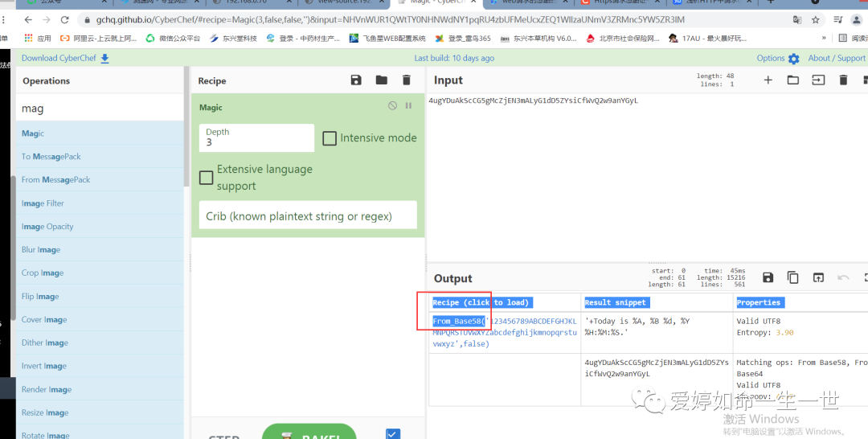
Task: Select Resize Image operation
Action: 100,412
